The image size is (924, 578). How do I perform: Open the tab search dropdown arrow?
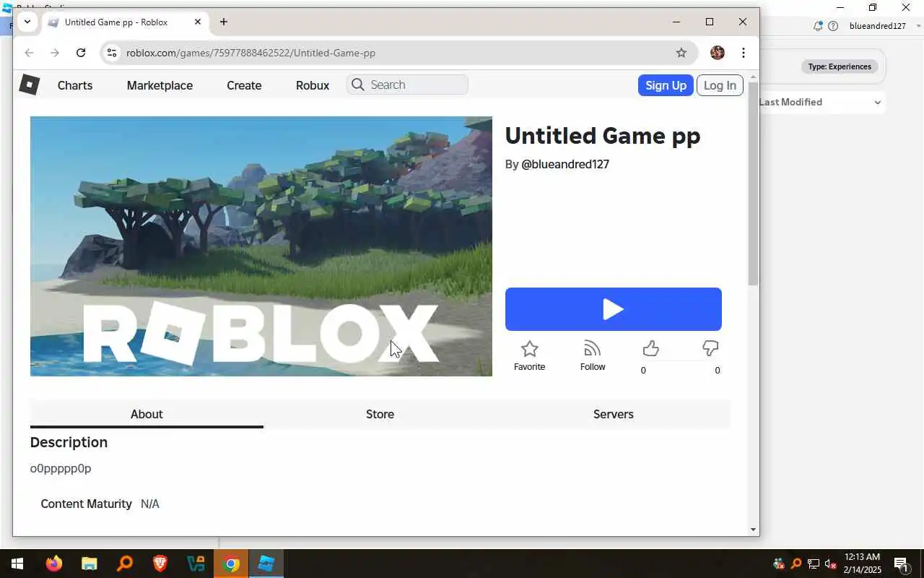[x=27, y=22]
